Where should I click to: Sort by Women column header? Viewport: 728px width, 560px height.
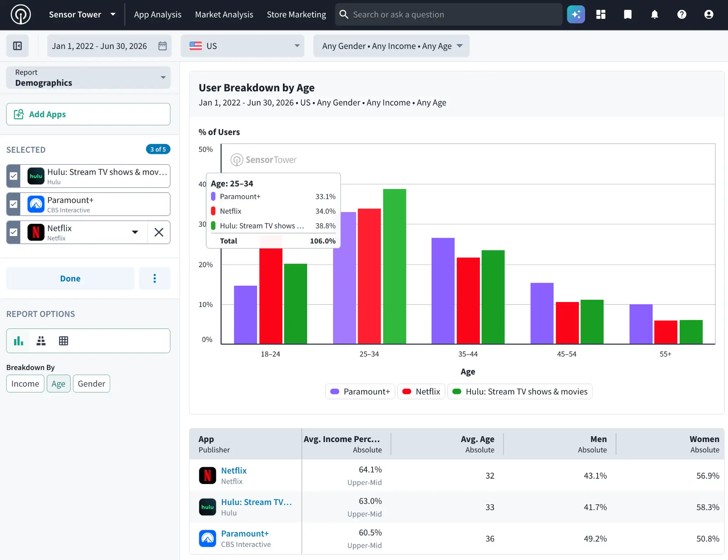(x=670, y=444)
